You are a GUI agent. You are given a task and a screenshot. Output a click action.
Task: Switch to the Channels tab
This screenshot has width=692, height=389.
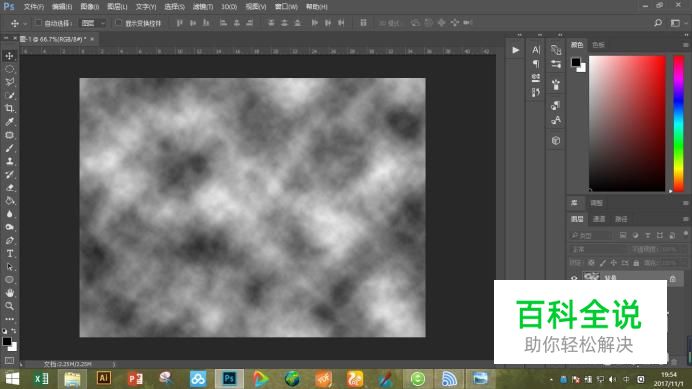tap(598, 219)
